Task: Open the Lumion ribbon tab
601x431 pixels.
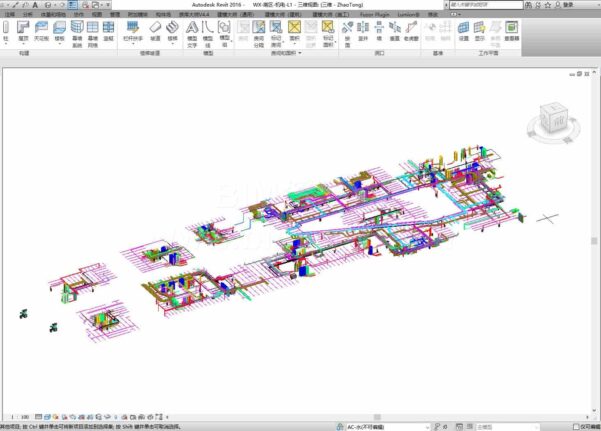Action: (408, 15)
